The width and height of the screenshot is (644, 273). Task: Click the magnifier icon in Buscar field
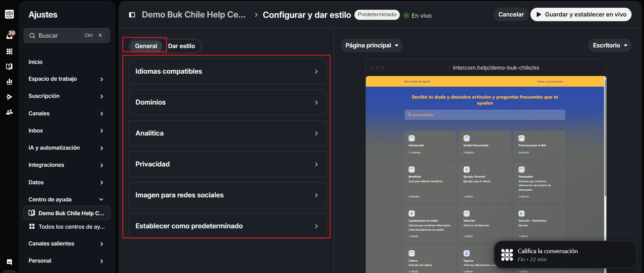pos(32,36)
